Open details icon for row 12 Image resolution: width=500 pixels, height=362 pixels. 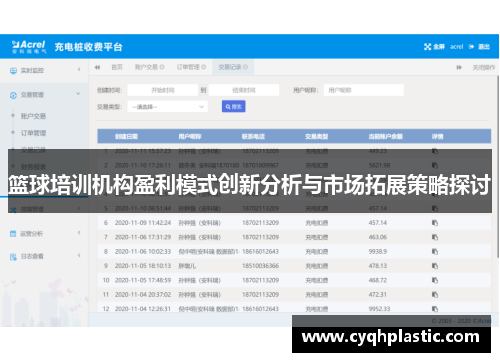click(x=435, y=309)
